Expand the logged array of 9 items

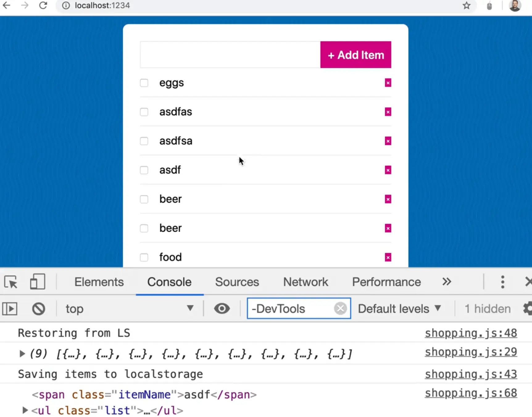tap(22, 353)
